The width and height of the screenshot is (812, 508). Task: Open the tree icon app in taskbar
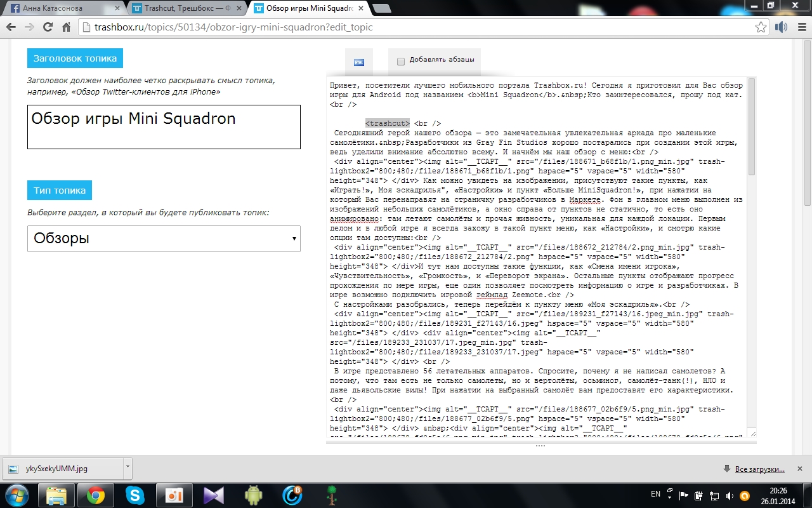pos(332,495)
